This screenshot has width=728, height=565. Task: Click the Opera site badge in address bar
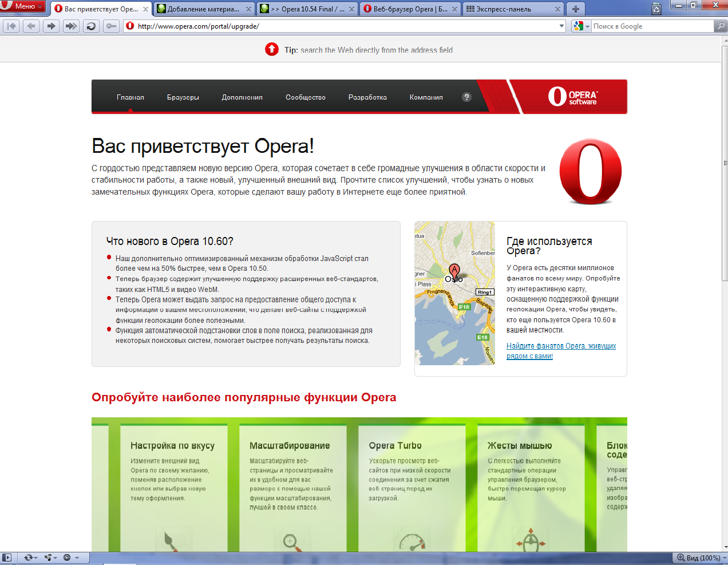[130, 26]
